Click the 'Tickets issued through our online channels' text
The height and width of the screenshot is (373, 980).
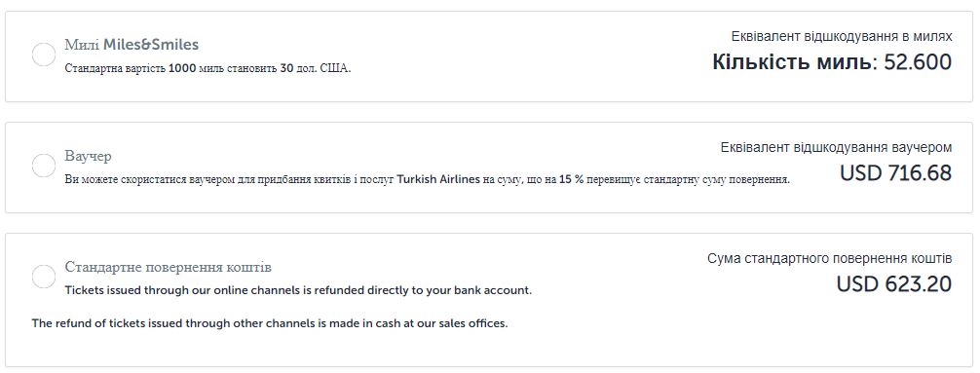(x=169, y=290)
